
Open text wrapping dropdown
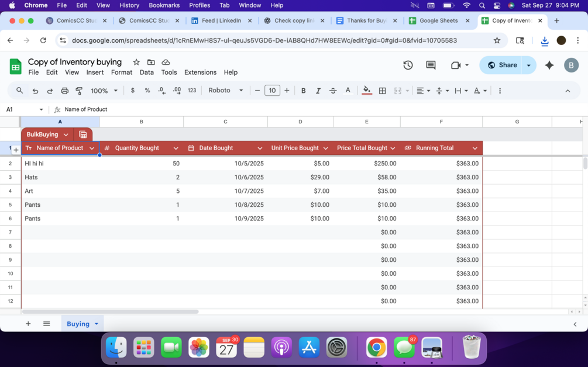click(461, 91)
